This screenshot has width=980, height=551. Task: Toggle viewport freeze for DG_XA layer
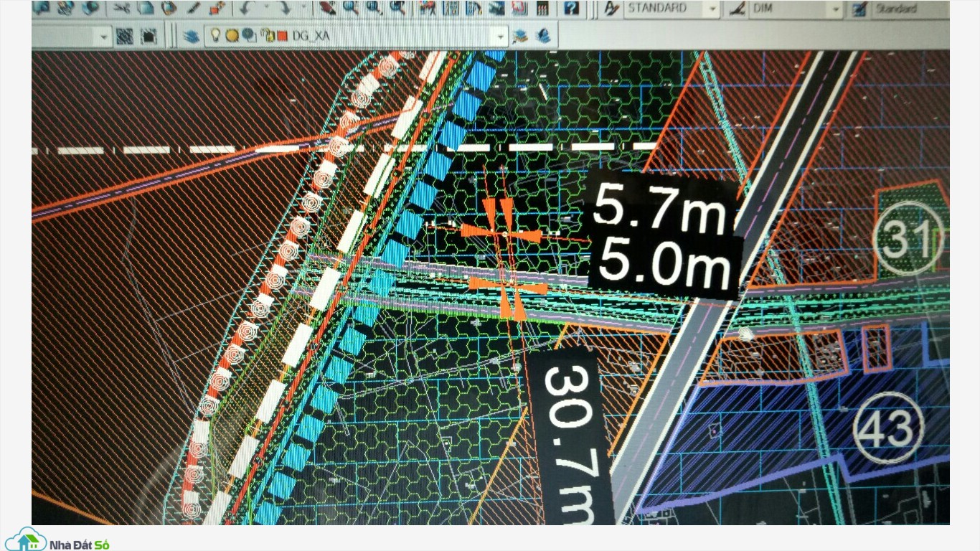coord(249,35)
